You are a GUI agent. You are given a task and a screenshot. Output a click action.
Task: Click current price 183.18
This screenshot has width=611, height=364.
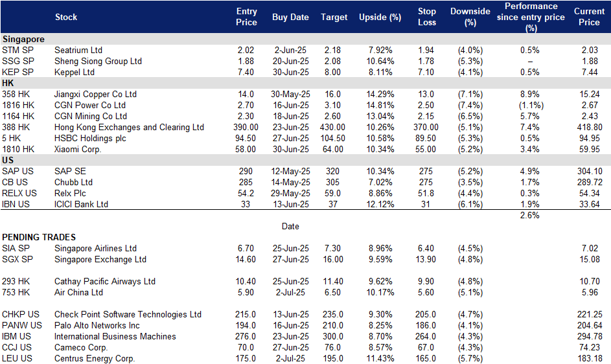click(590, 359)
